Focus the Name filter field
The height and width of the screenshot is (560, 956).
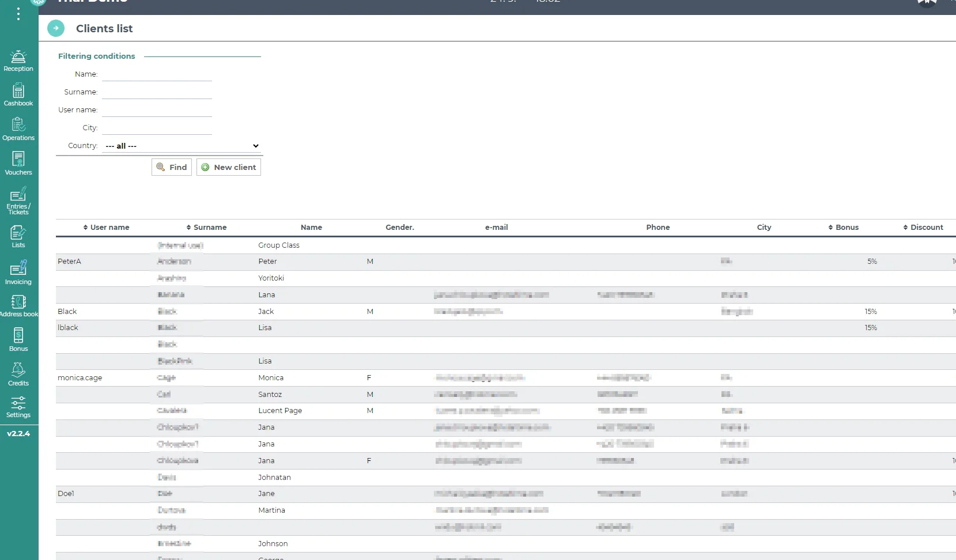pyautogui.click(x=157, y=74)
